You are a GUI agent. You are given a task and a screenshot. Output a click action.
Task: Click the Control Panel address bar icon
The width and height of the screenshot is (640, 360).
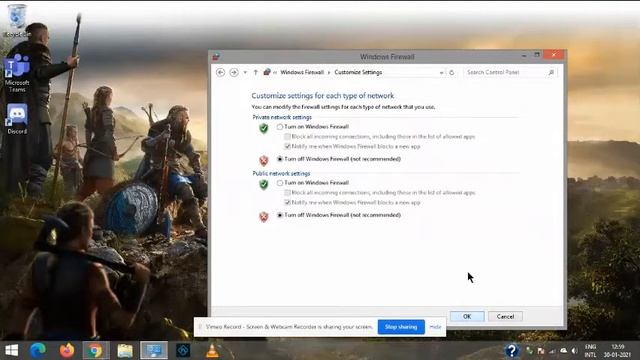click(267, 72)
